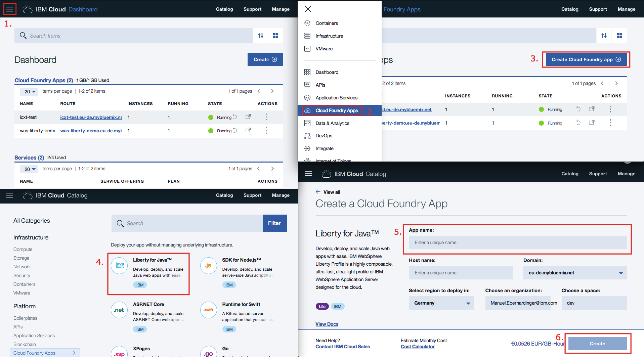
Task: Click the Dashboard grid icon in side menu
Action: pos(307,72)
